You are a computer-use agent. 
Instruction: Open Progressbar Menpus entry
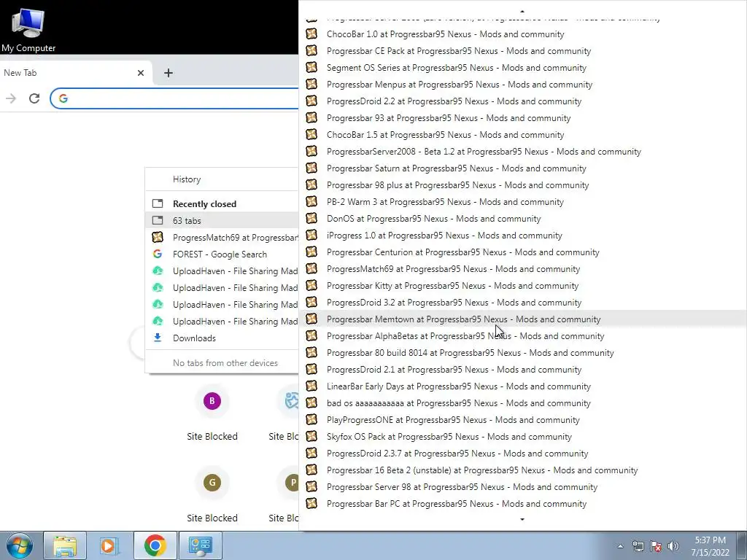pos(522,85)
